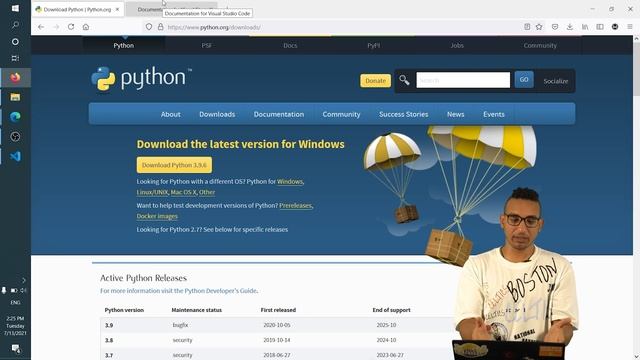This screenshot has width=640, height=360.
Task: Reload the page with refresh icon
Action: point(71,27)
